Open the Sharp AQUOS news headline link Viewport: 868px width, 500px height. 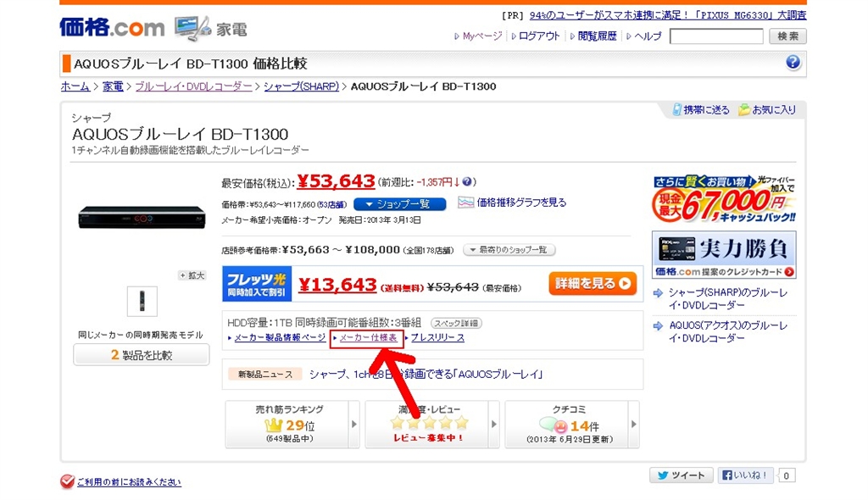[426, 375]
